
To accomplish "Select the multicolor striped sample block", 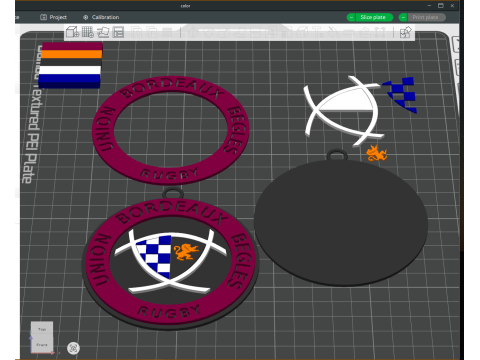I will tap(70, 65).
